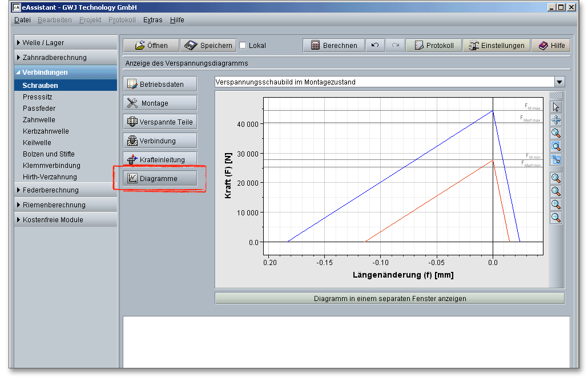Open the Verspannungsschaubild diagram type dropdown
This screenshot has width=588, height=377.
point(559,82)
